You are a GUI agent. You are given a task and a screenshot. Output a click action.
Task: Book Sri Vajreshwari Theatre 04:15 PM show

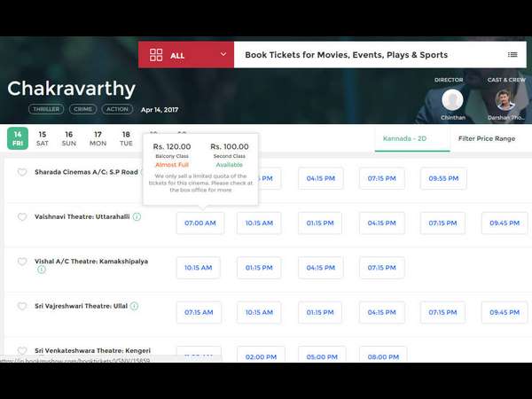(382, 312)
